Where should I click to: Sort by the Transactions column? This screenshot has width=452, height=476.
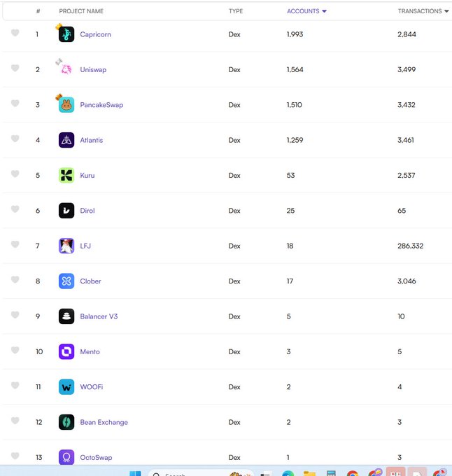pos(423,11)
